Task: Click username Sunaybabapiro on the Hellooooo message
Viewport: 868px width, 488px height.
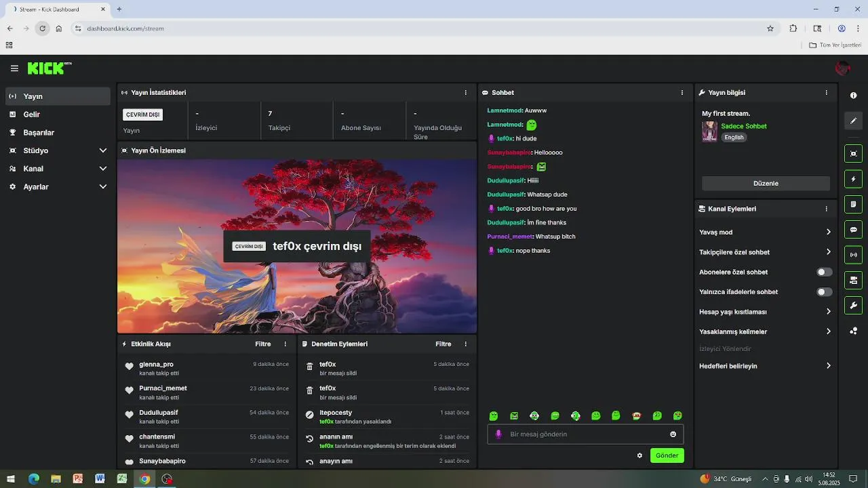Action: point(509,152)
